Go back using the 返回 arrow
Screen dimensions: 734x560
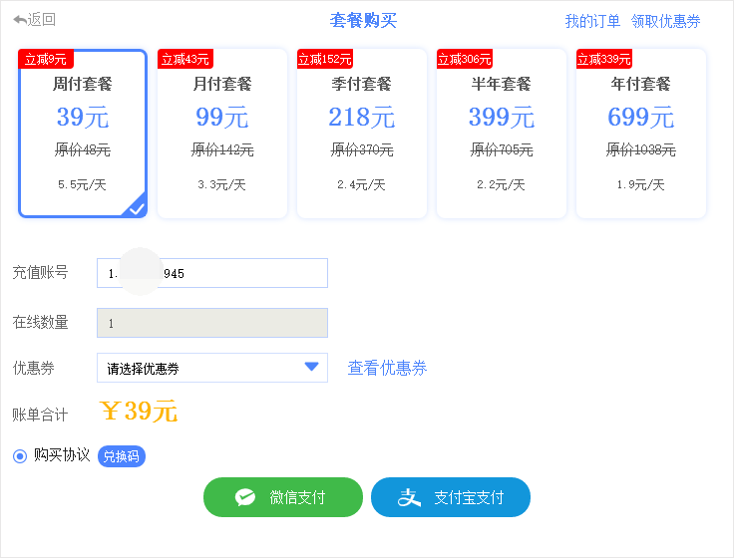pyautogui.click(x=34, y=20)
